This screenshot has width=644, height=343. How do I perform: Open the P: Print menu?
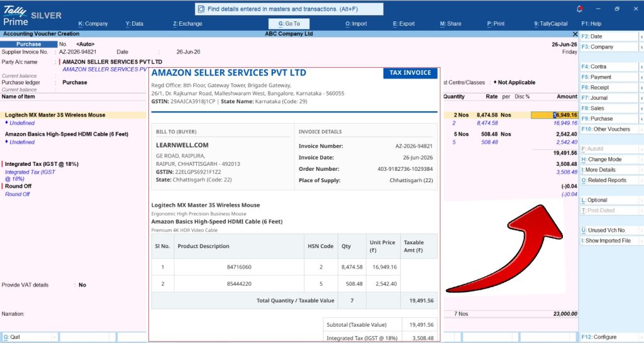tap(496, 24)
